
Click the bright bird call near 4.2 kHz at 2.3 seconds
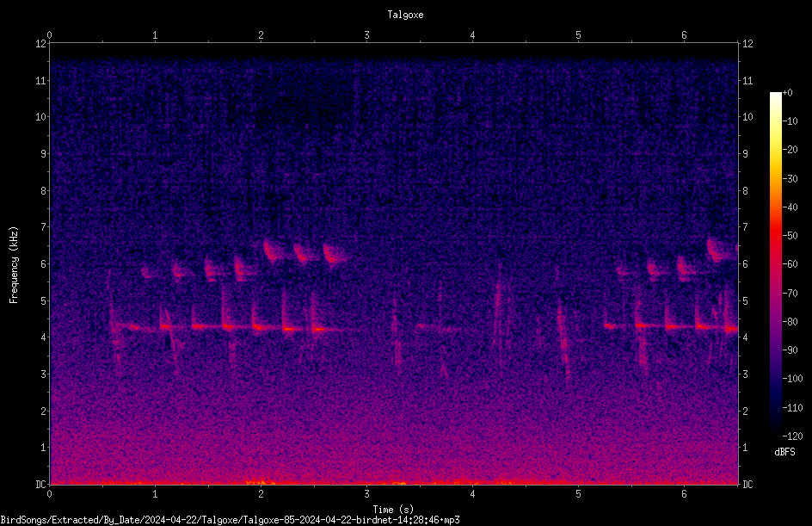289,329
